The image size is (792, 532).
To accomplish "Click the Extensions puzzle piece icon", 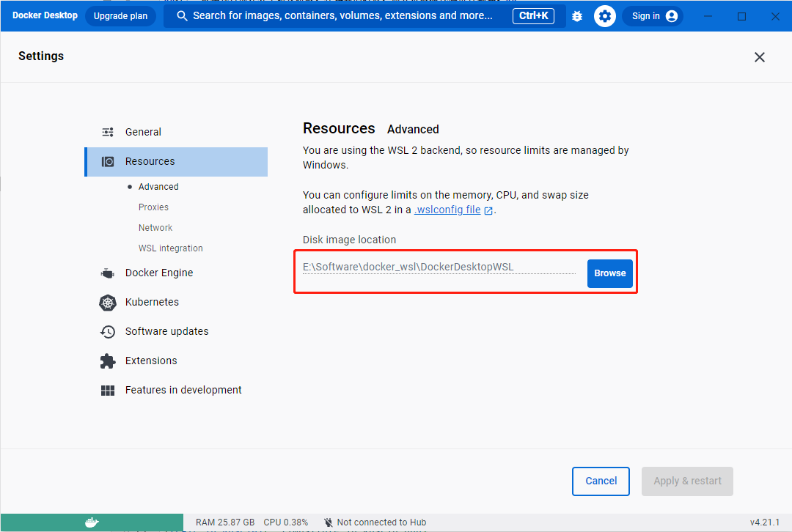I will [108, 361].
